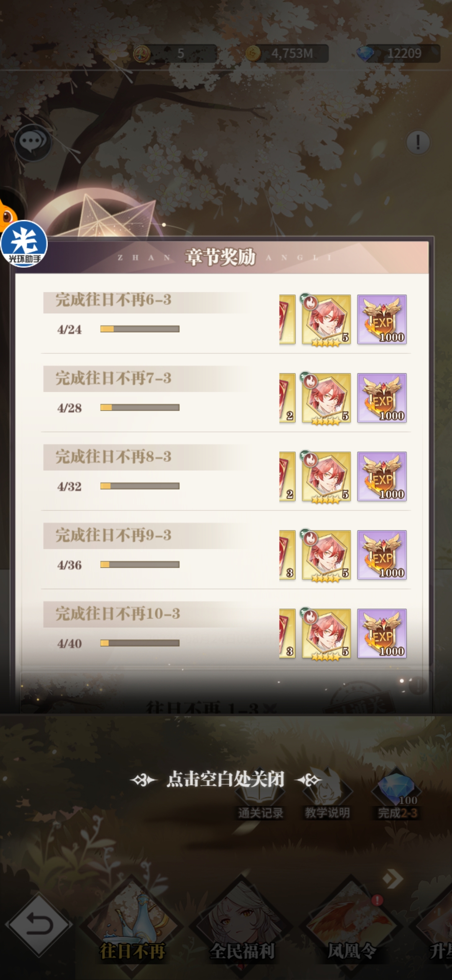Image resolution: width=452 pixels, height=980 pixels.
Task: Select the 完成往日不再10-3 task row
Action: [x=226, y=628]
